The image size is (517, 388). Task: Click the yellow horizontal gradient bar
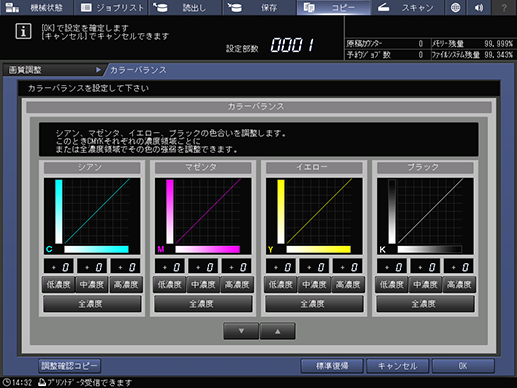[x=318, y=249]
